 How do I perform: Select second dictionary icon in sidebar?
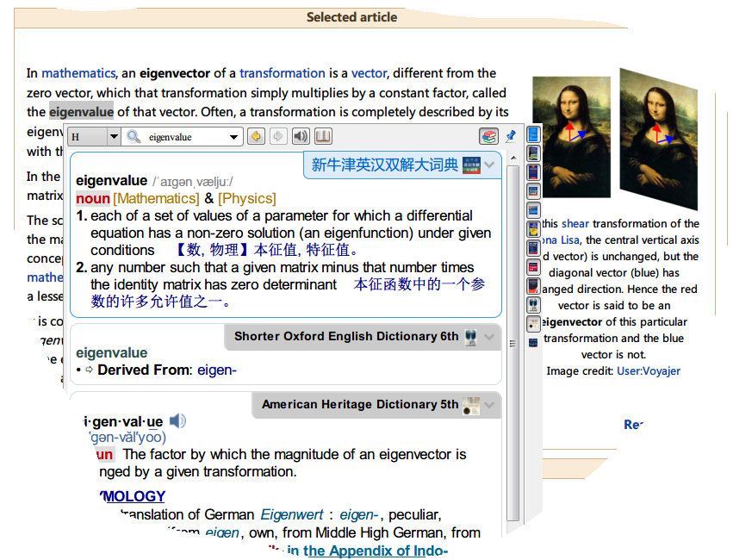point(533,152)
